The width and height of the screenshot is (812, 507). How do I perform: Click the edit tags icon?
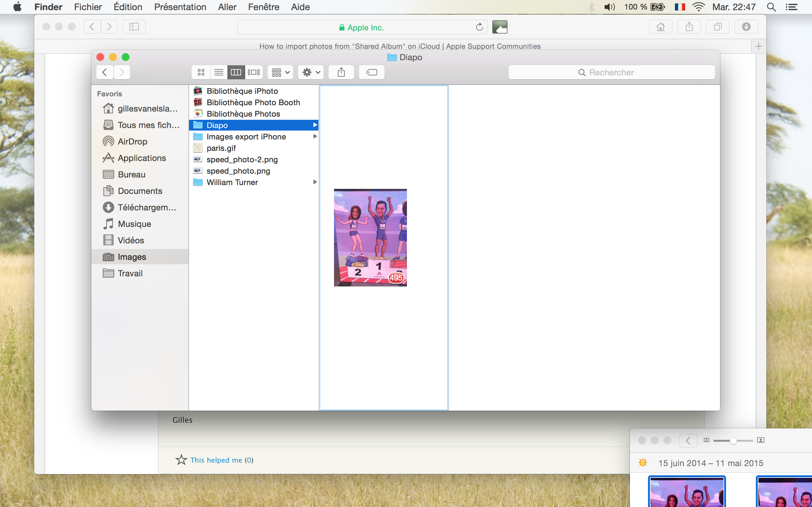click(371, 72)
